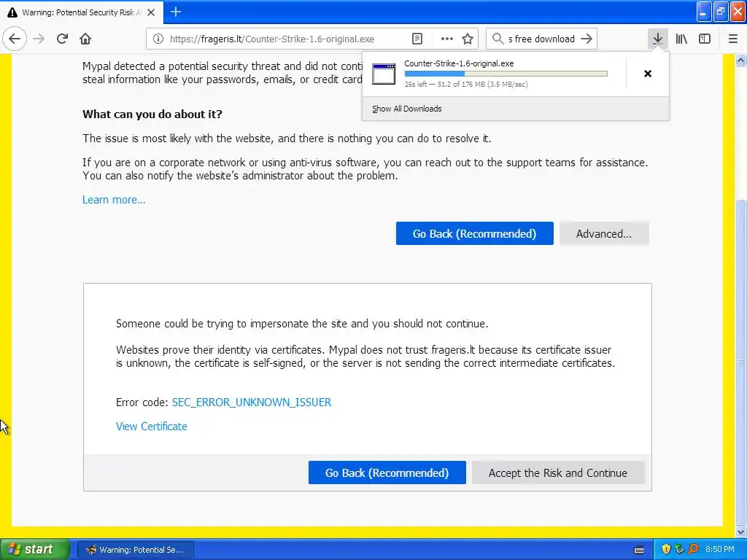Click the search go arrow
Screen dimensions: 747x560
[x=587, y=39]
